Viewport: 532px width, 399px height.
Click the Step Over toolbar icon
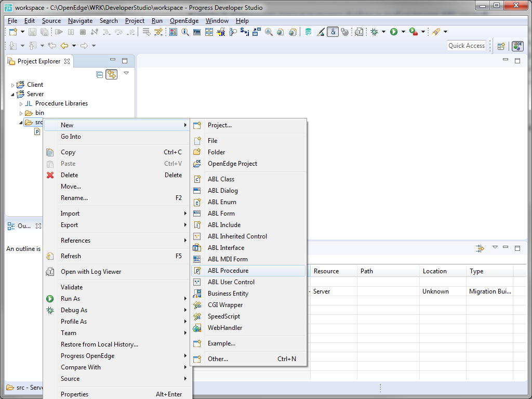[118, 32]
